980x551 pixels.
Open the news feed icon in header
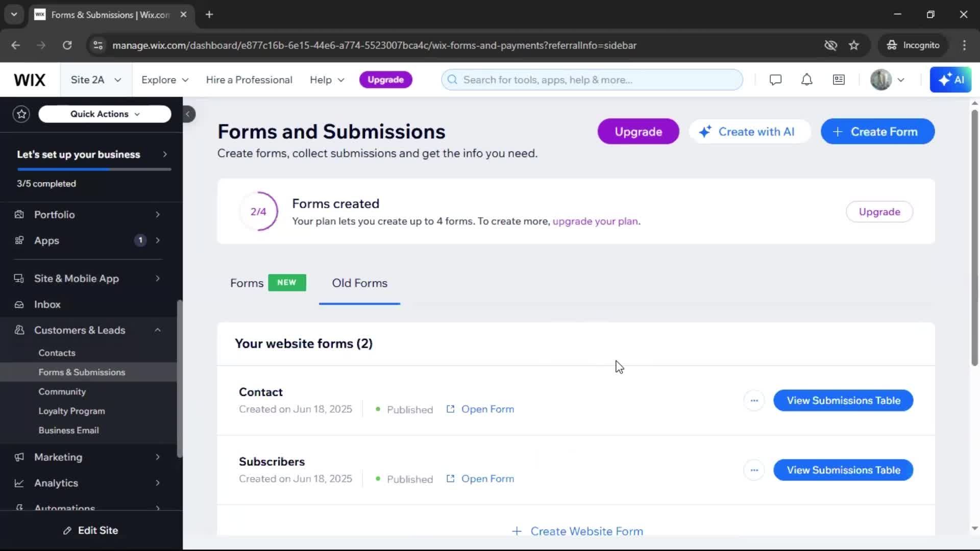[839, 80]
